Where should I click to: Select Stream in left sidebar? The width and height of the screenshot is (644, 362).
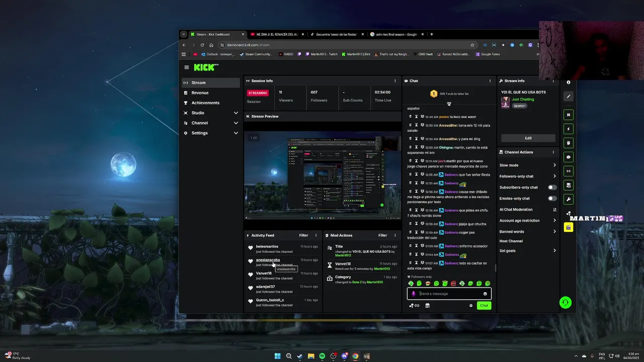click(211, 83)
